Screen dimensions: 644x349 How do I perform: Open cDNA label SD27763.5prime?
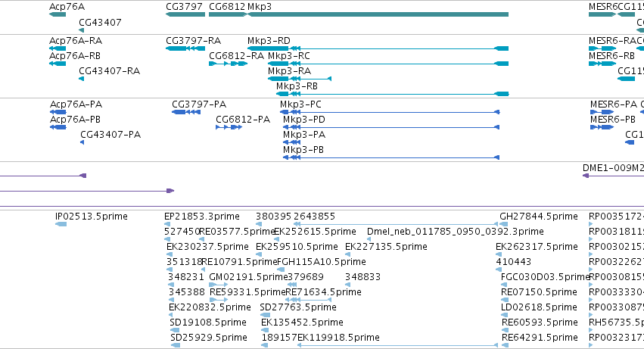(x=298, y=307)
